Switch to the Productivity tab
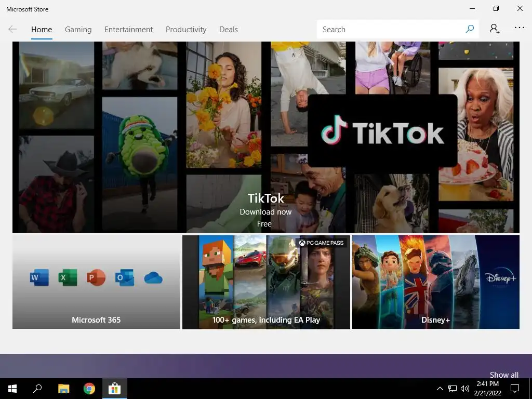The height and width of the screenshot is (399, 532). pyautogui.click(x=186, y=30)
